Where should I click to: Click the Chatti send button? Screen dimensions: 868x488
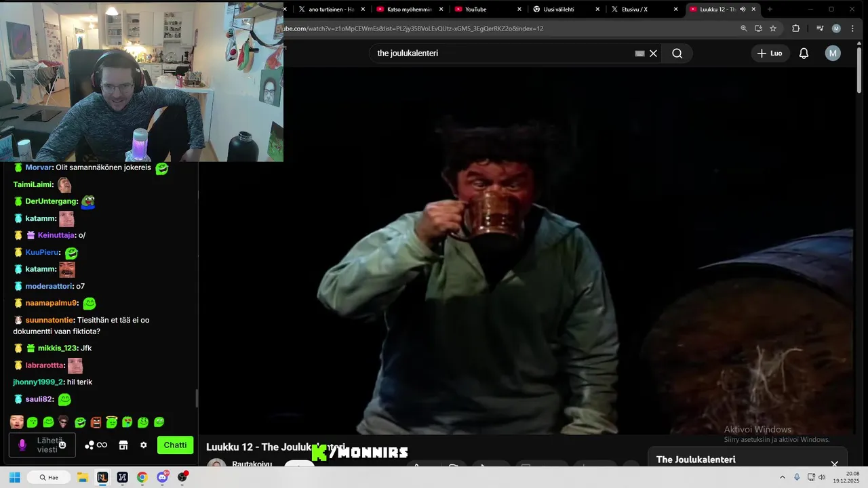pyautogui.click(x=175, y=445)
